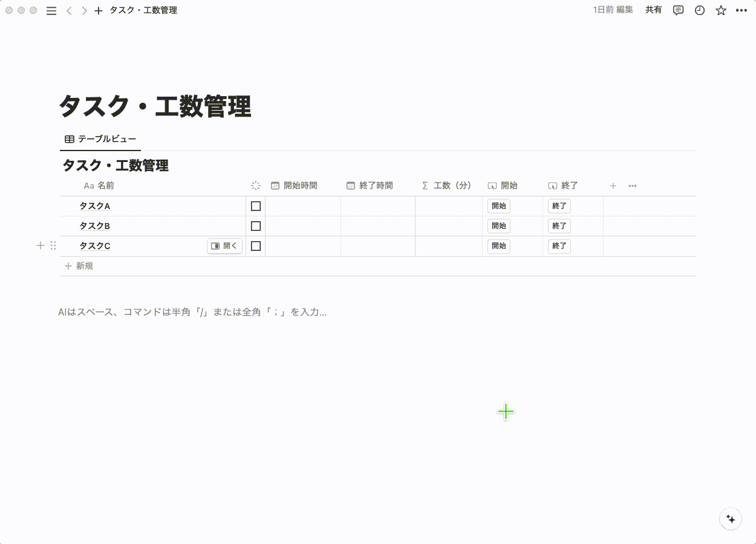The height and width of the screenshot is (544, 756).
Task: Open the 終了時間 column header menu
Action: pyautogui.click(x=370, y=186)
